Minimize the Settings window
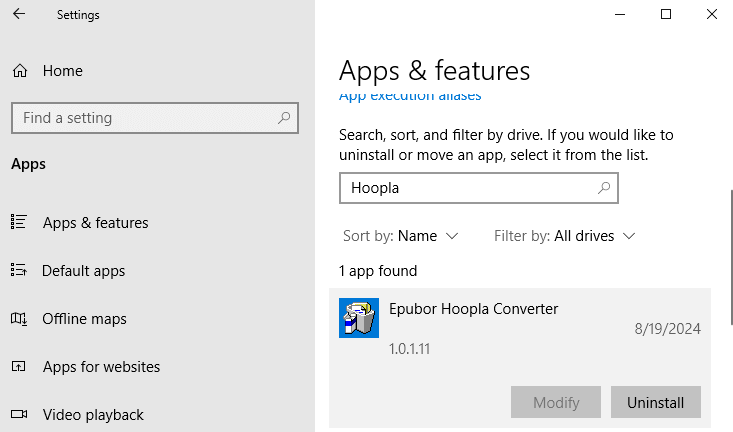This screenshot has width=733, height=432. point(620,14)
